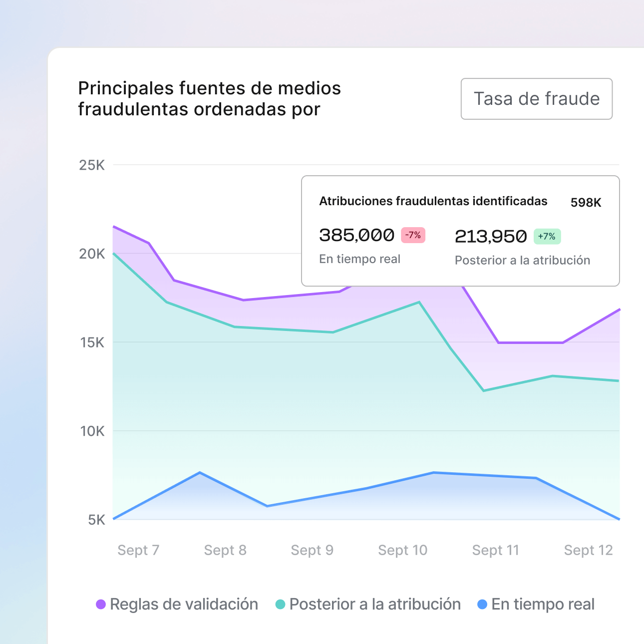The width and height of the screenshot is (644, 644).
Task: Toggle the En tiempo real series visibility
Action: [x=542, y=604]
